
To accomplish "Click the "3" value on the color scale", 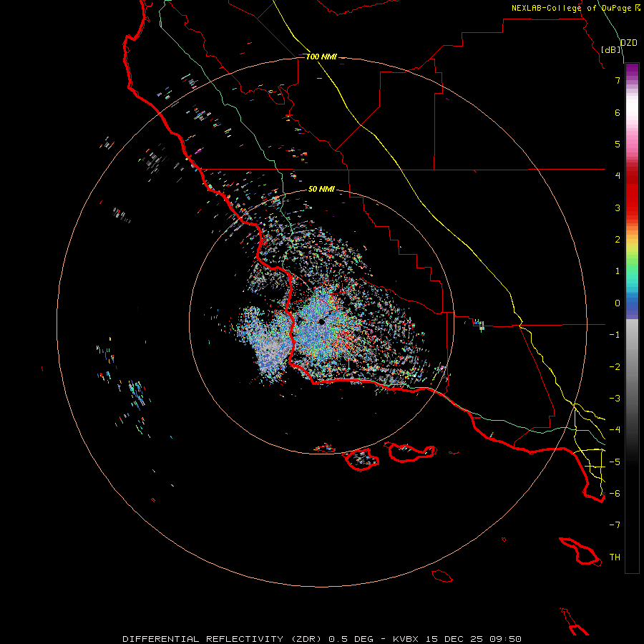I will (x=618, y=208).
